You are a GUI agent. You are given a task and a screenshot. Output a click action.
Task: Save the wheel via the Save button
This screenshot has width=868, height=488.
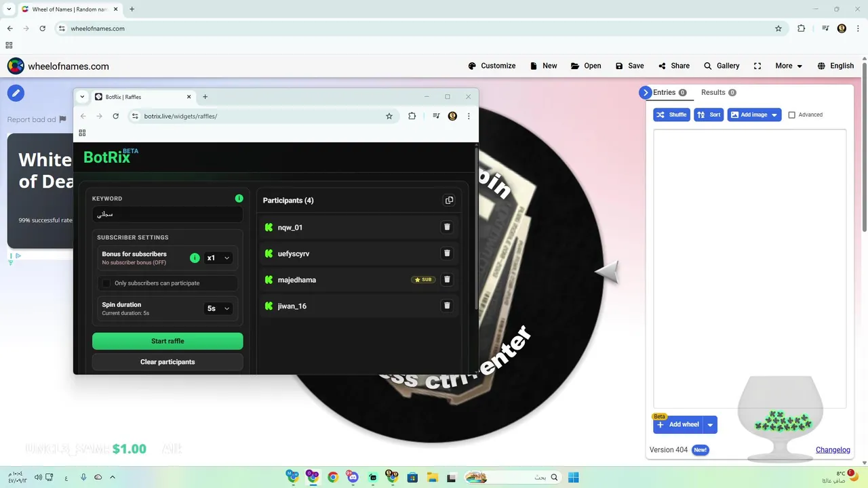[x=629, y=66]
